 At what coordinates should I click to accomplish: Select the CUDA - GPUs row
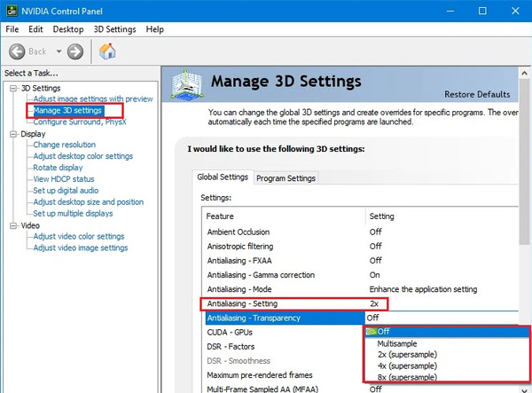(284, 333)
